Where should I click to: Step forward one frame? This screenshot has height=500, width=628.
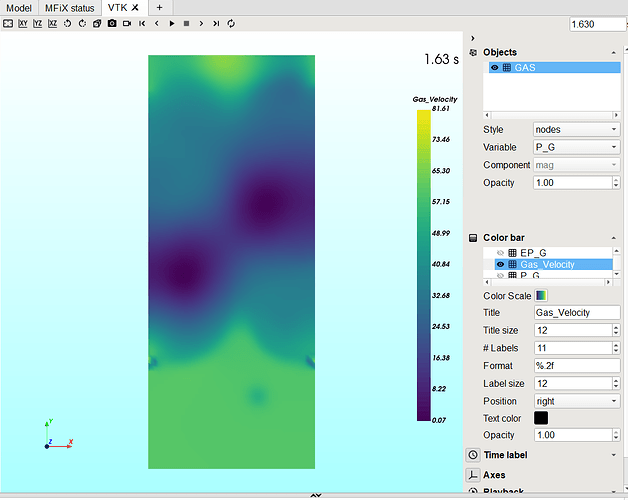point(201,24)
